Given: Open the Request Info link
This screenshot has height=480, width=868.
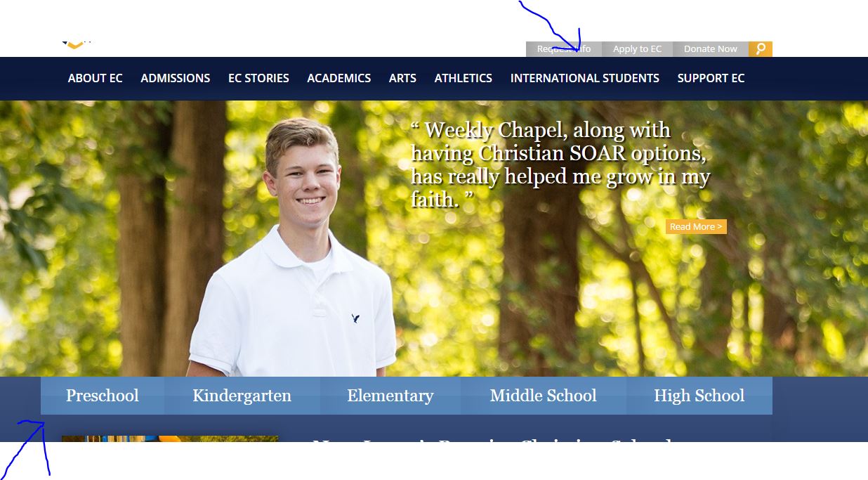Looking at the screenshot, I should pyautogui.click(x=564, y=49).
